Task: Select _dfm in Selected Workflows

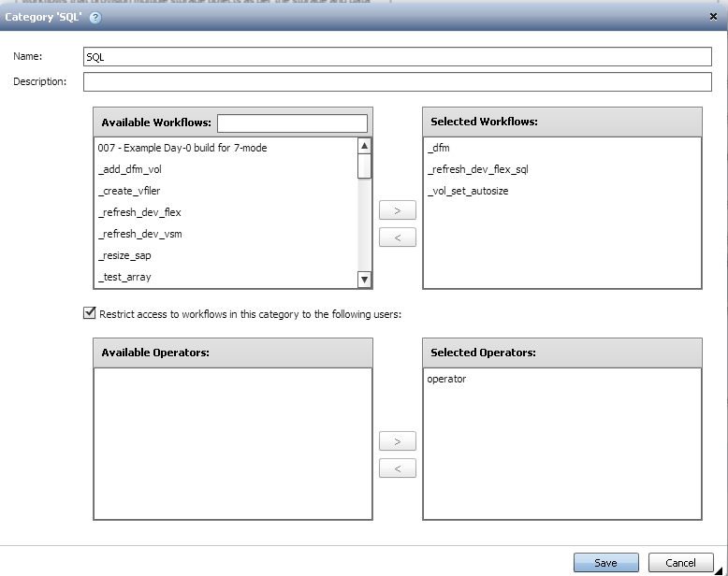Action: (437, 148)
